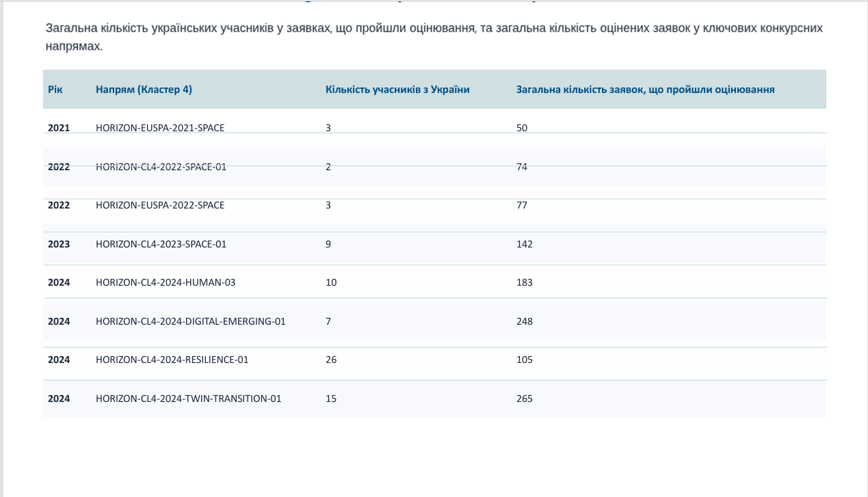The width and height of the screenshot is (868, 497).
Task: Click the year 2021 cell
Action: tap(59, 128)
